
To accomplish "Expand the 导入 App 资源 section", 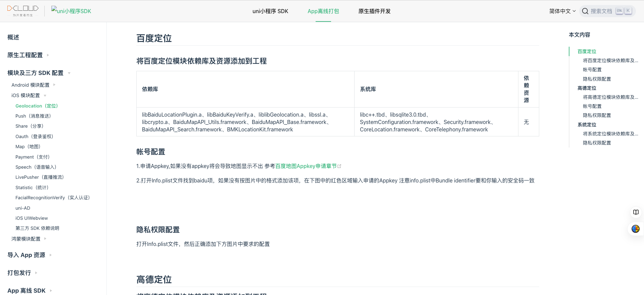I will click(50, 255).
